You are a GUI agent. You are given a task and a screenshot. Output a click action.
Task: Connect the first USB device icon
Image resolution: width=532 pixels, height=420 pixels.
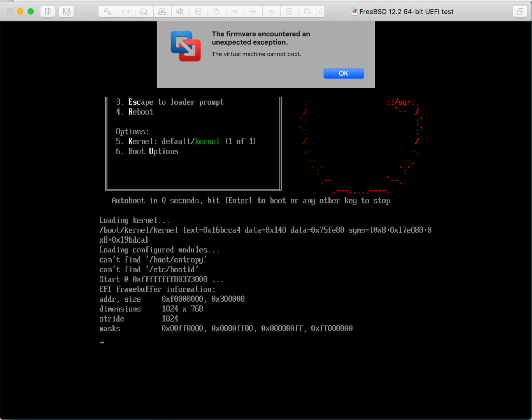235,11
